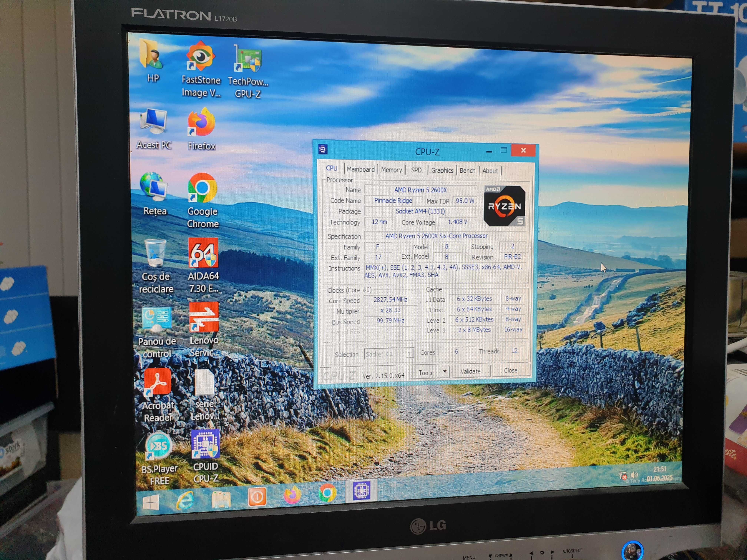Click the 2 x 8 MBytes Level 3 value
The height and width of the screenshot is (560, 747).
tap(474, 330)
